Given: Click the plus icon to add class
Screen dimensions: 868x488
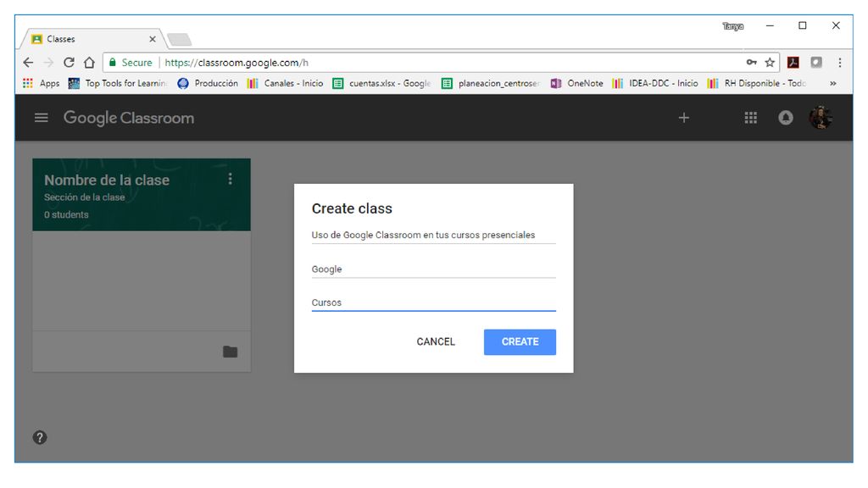Looking at the screenshot, I should pyautogui.click(x=684, y=117).
